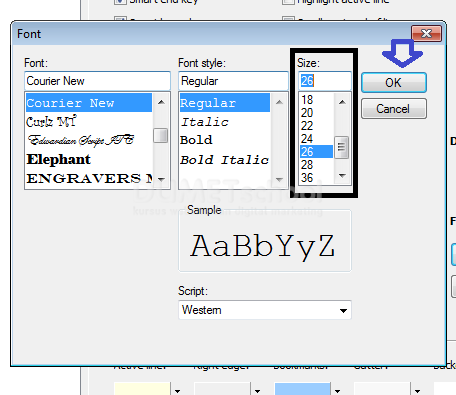The image size is (456, 395).
Task: Click the Size input field
Action: [x=325, y=81]
